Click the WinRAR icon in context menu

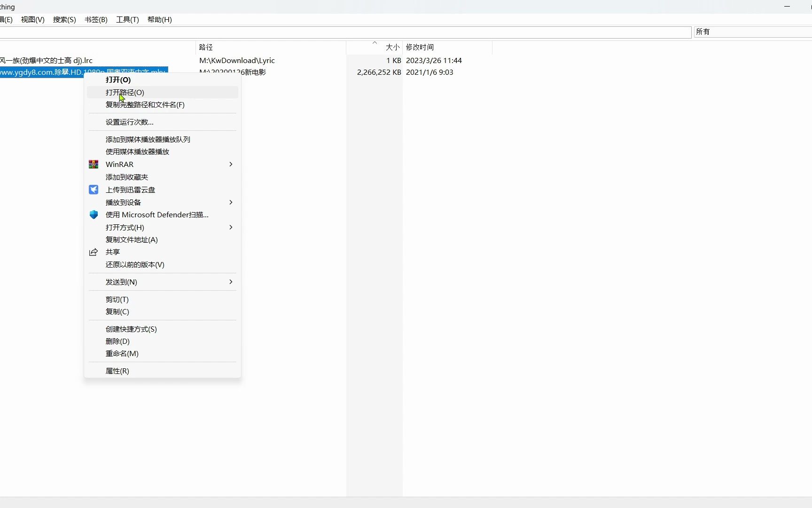click(x=94, y=164)
